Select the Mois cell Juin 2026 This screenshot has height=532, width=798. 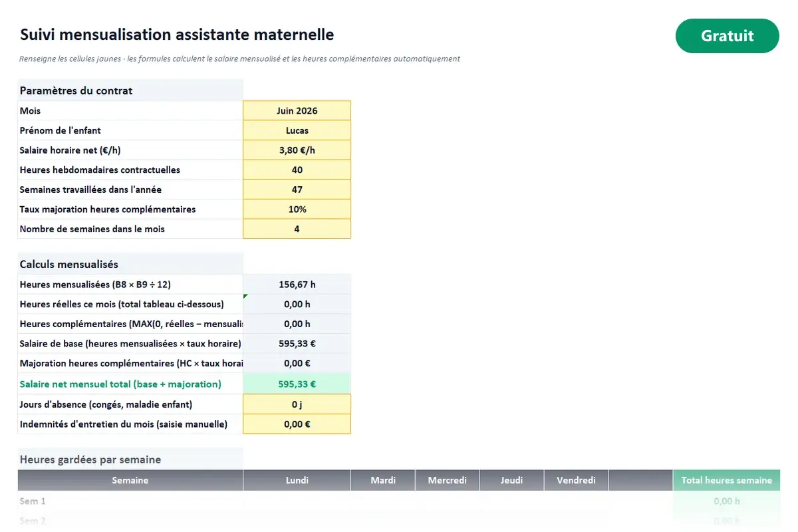tap(297, 110)
